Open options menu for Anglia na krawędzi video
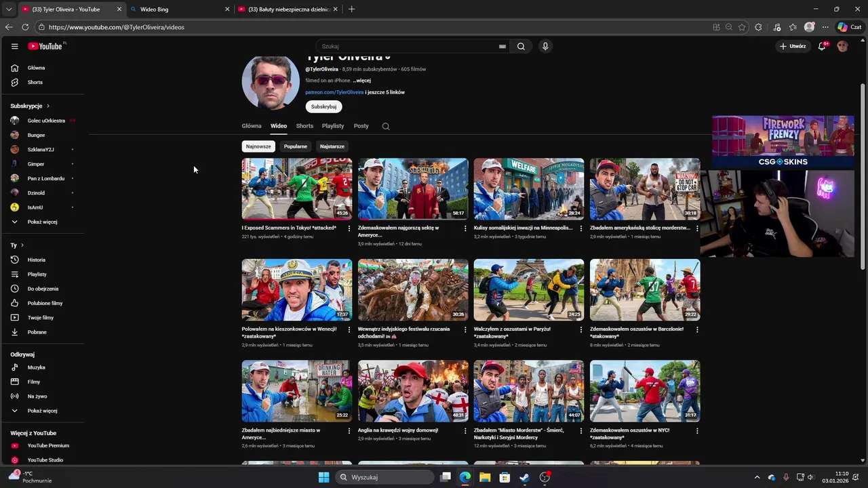The height and width of the screenshot is (488, 868). 465,430
